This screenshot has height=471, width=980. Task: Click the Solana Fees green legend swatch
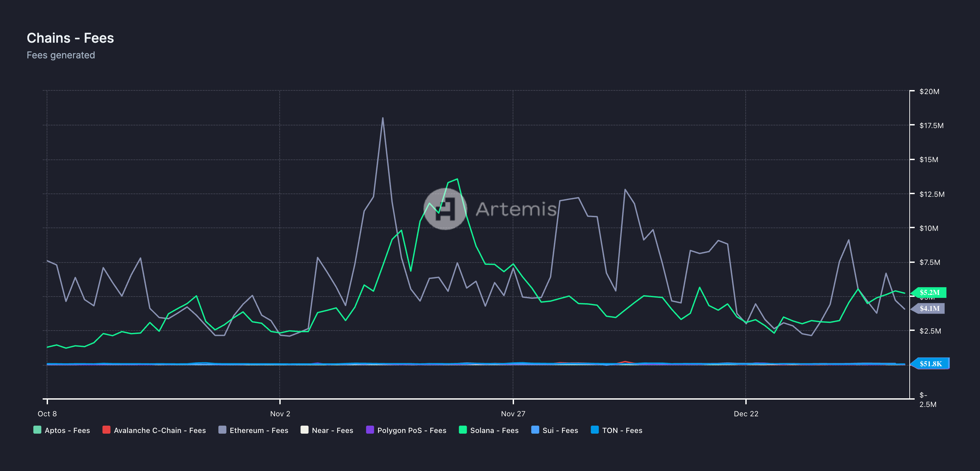click(463, 430)
